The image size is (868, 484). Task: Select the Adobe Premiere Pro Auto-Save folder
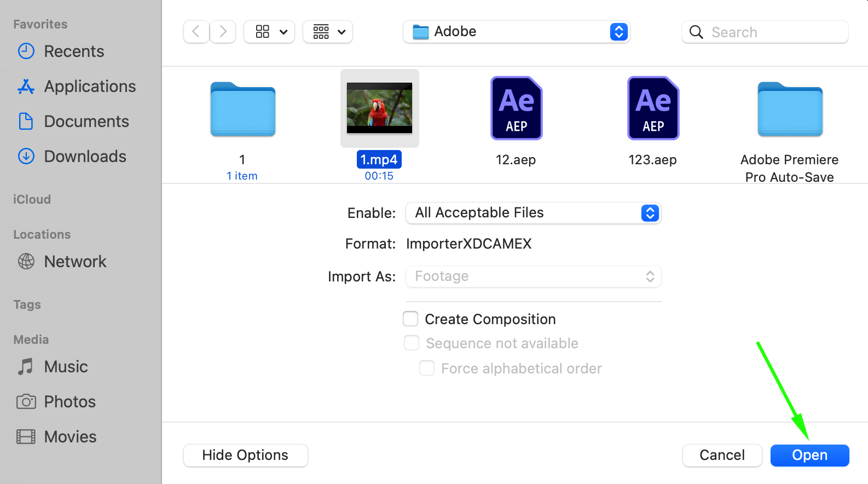[790, 109]
